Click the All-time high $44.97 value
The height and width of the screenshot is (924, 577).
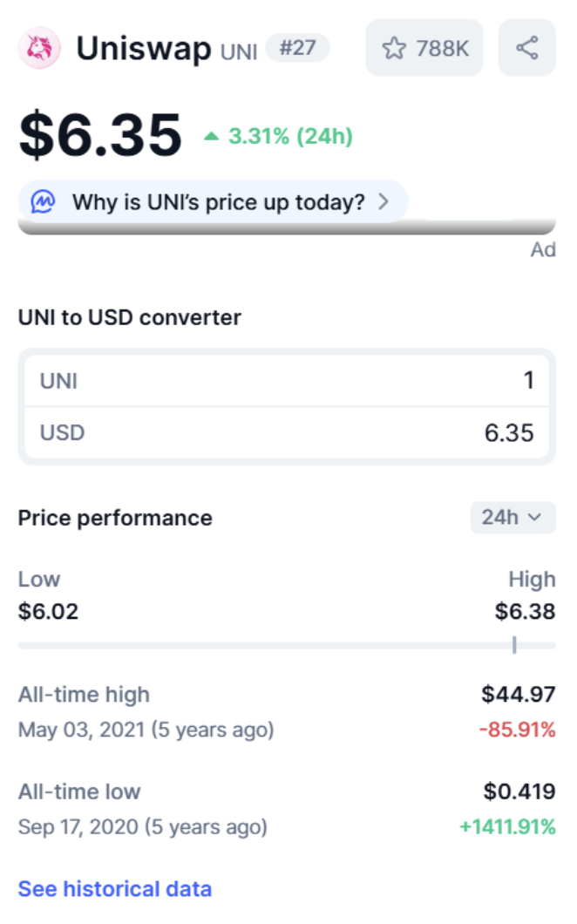point(518,695)
